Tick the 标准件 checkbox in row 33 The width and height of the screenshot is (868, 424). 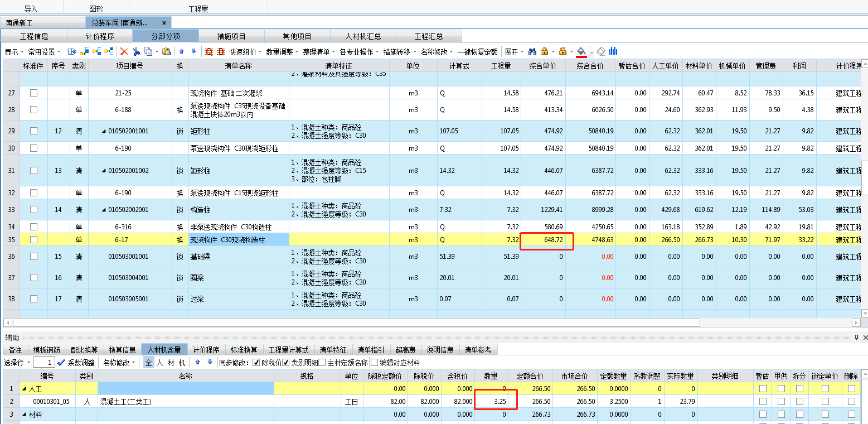coord(33,210)
